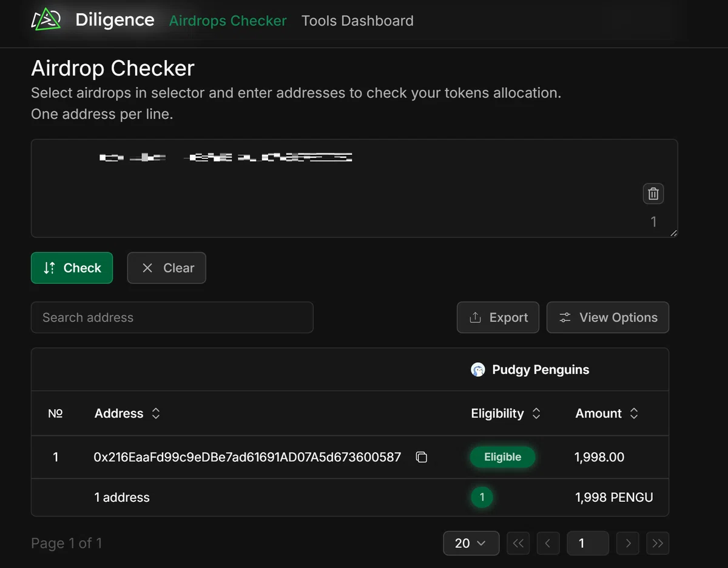Click the 'Page 1 of 1' text
728x568 pixels.
tap(67, 543)
